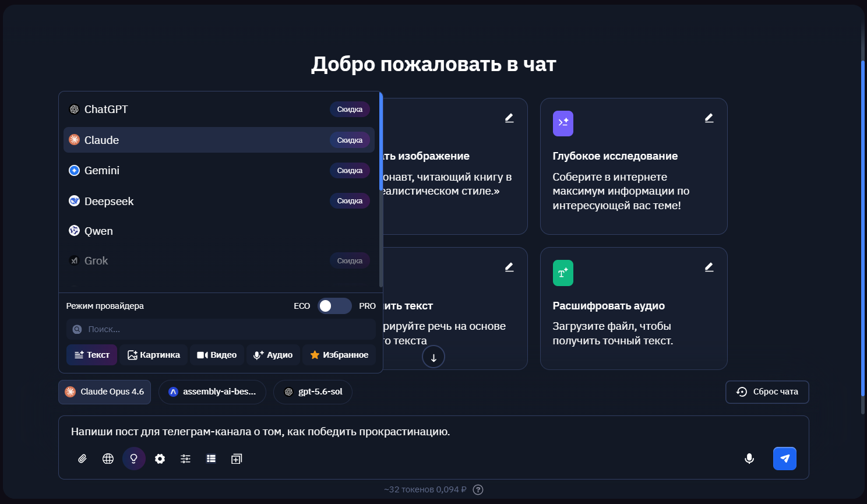Click the Скидка badge next to Gemini
This screenshot has height=504, width=867.
(350, 171)
